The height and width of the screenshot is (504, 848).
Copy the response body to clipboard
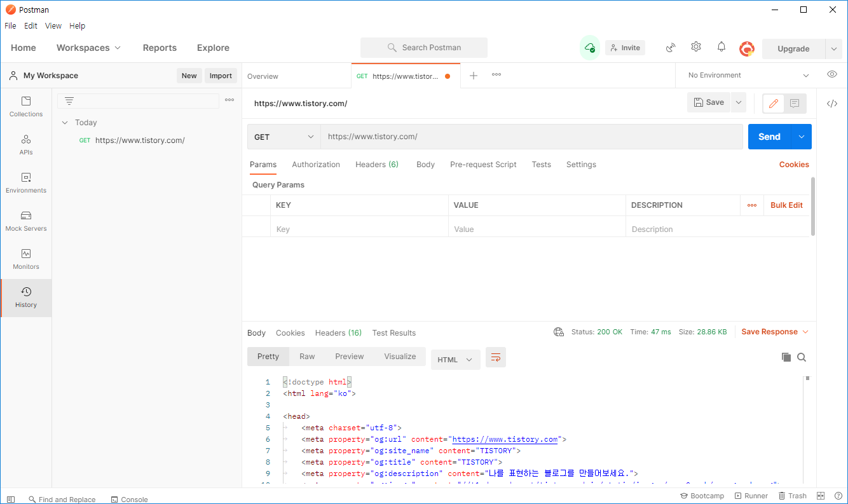pyautogui.click(x=786, y=357)
